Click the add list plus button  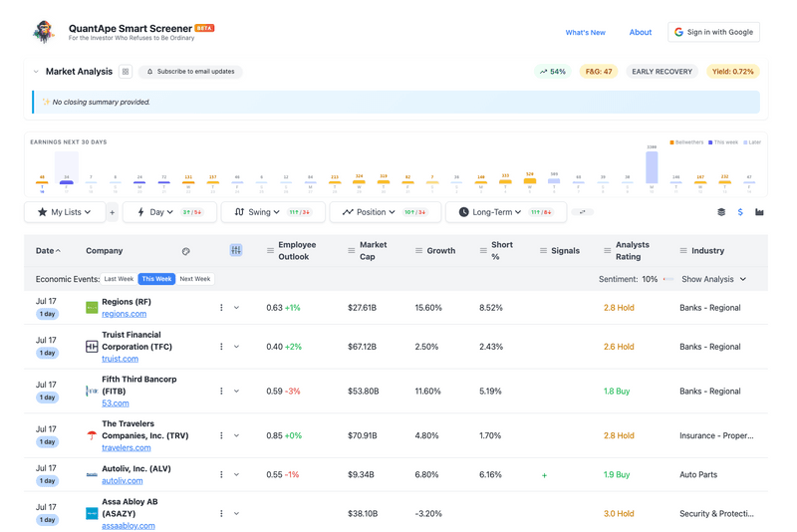tap(113, 212)
